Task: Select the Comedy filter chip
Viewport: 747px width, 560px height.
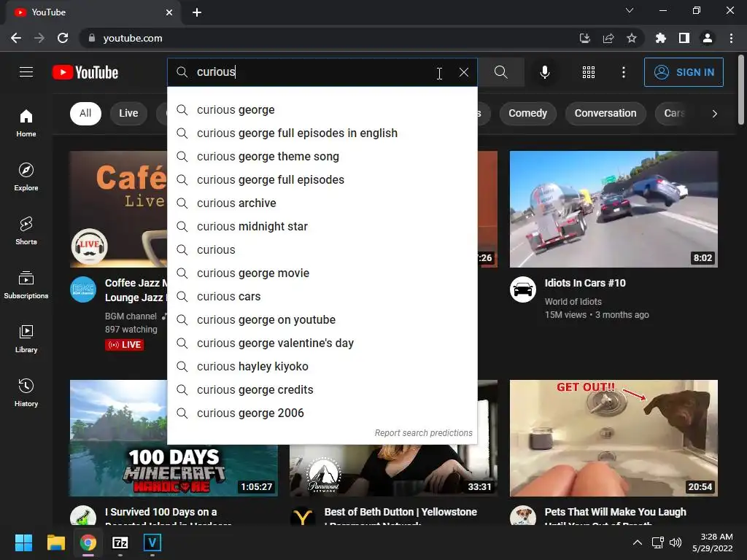Action: click(528, 113)
